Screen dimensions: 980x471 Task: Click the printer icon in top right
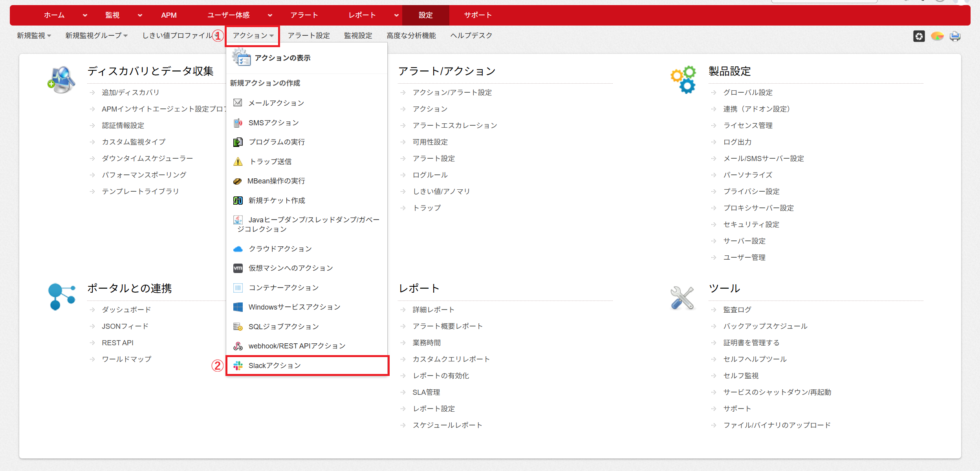(x=955, y=36)
